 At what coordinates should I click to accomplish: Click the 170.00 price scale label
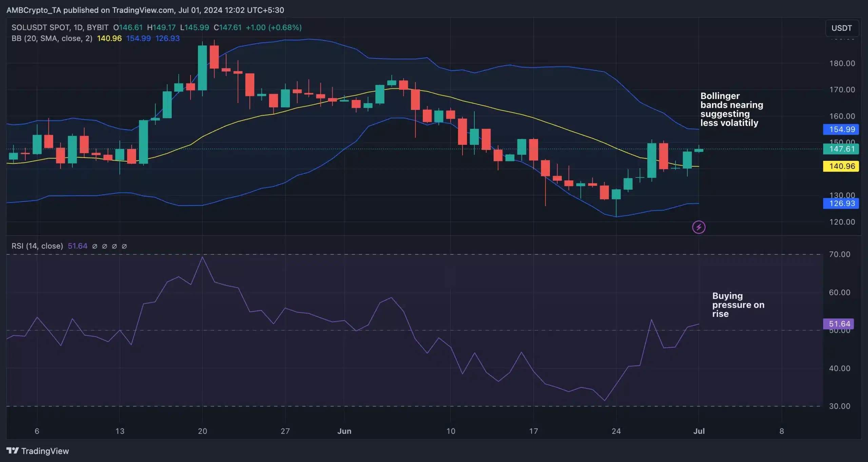842,90
